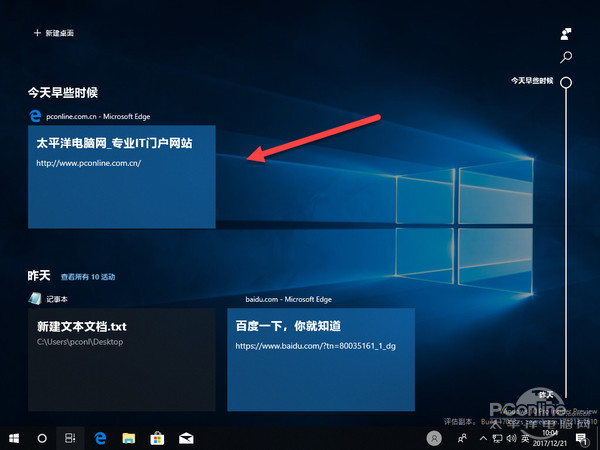Expand the hidden tray icons chevron
Screen dimensions: 600x450
tap(483, 438)
